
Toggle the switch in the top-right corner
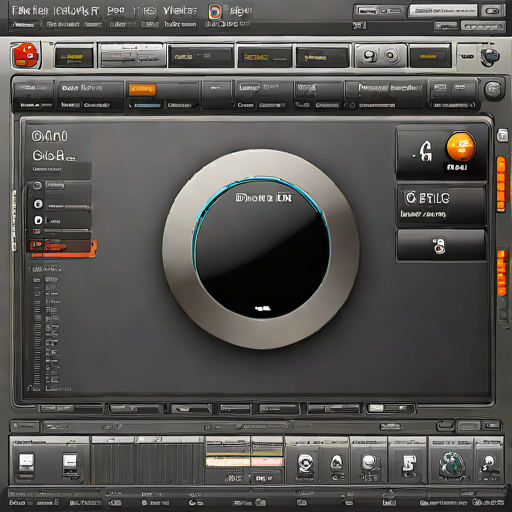(x=492, y=11)
